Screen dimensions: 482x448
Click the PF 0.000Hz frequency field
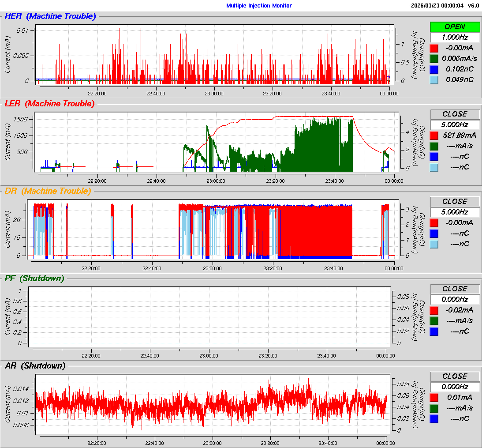click(x=455, y=300)
